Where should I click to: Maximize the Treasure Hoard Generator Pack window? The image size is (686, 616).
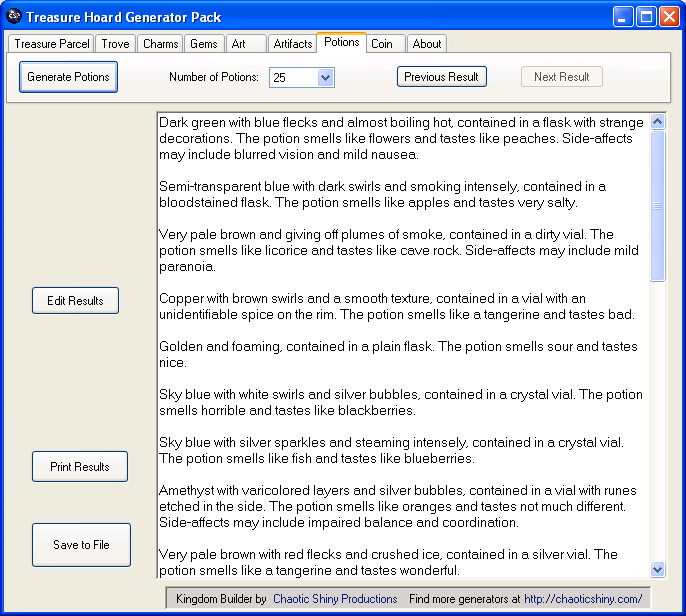point(646,17)
